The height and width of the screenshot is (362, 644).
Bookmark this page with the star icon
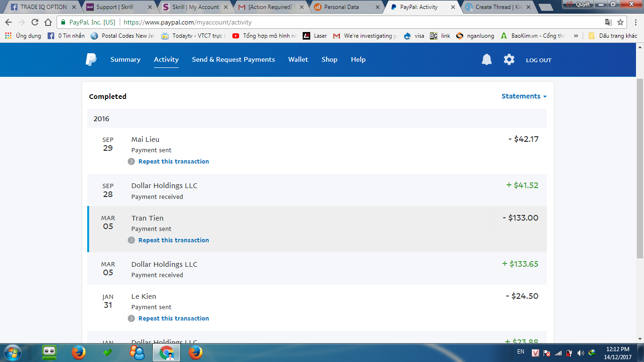[620, 22]
